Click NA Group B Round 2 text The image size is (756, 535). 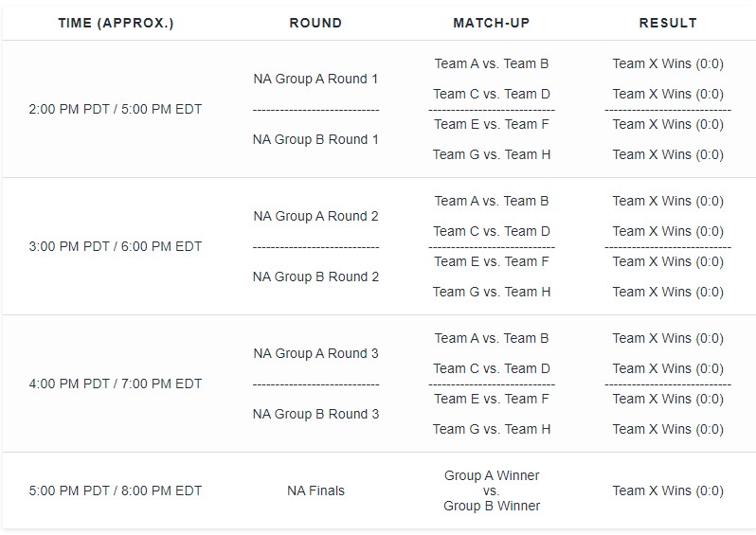[x=315, y=277]
